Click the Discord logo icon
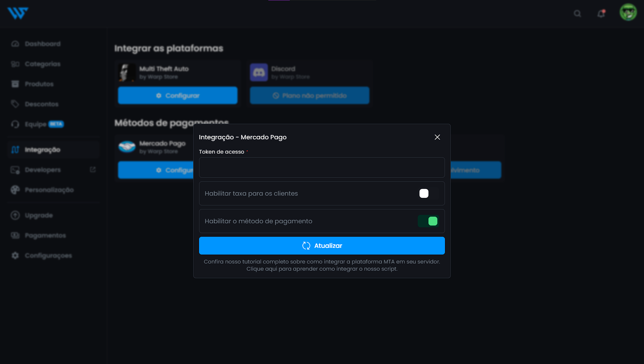The height and width of the screenshot is (364, 644). 259,72
